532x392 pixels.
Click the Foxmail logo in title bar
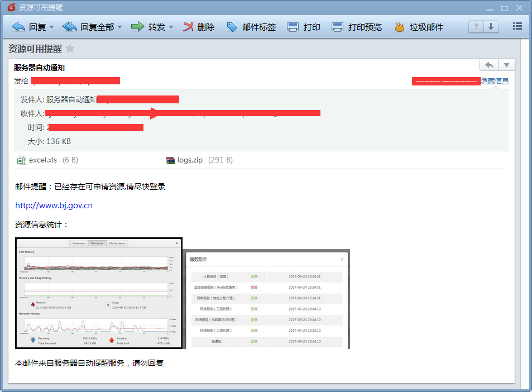[x=12, y=7]
